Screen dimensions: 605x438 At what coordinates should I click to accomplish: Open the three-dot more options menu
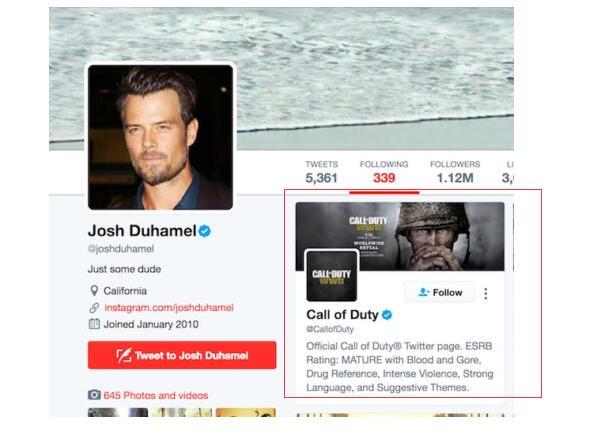[486, 294]
